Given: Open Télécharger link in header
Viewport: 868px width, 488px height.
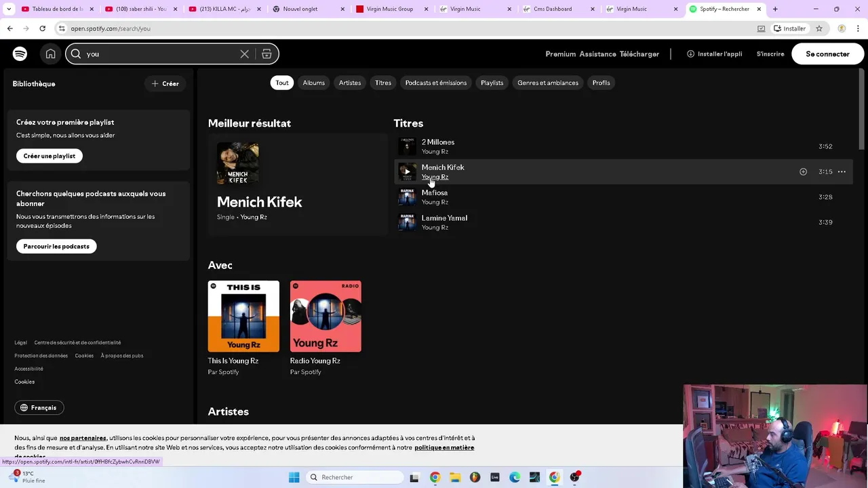Looking at the screenshot, I should (x=639, y=54).
